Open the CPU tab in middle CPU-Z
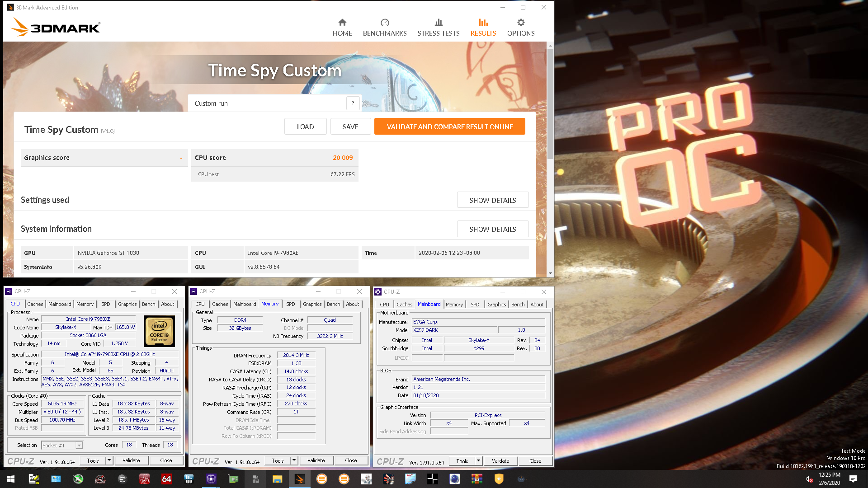 pyautogui.click(x=200, y=304)
